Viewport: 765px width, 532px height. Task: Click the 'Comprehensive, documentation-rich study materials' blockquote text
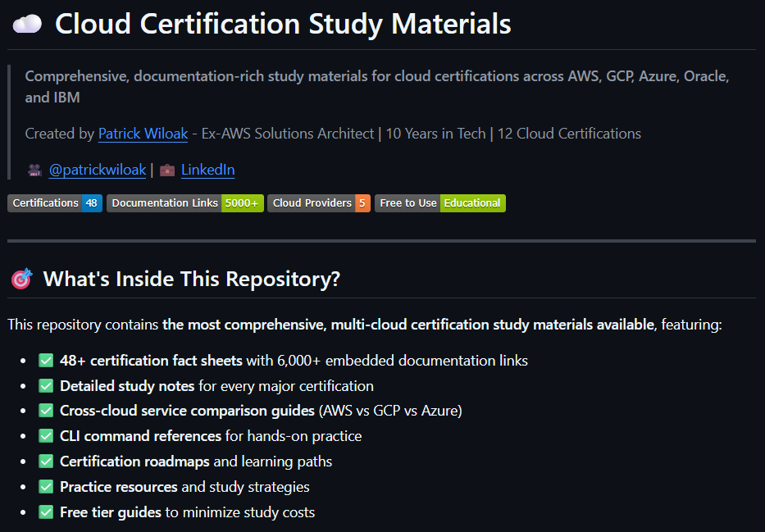[377, 87]
